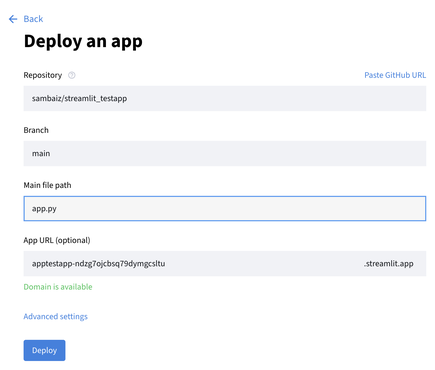Click the 'App URL (optional)' label
Image resolution: width=435 pixels, height=370 pixels.
pos(57,240)
